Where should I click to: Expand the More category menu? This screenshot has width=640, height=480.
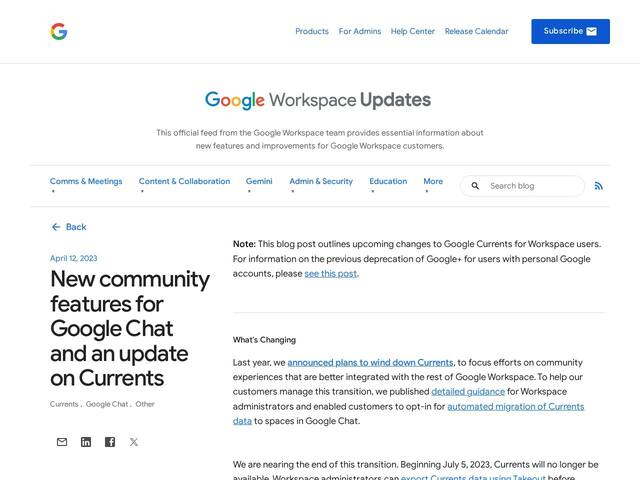[x=433, y=181]
